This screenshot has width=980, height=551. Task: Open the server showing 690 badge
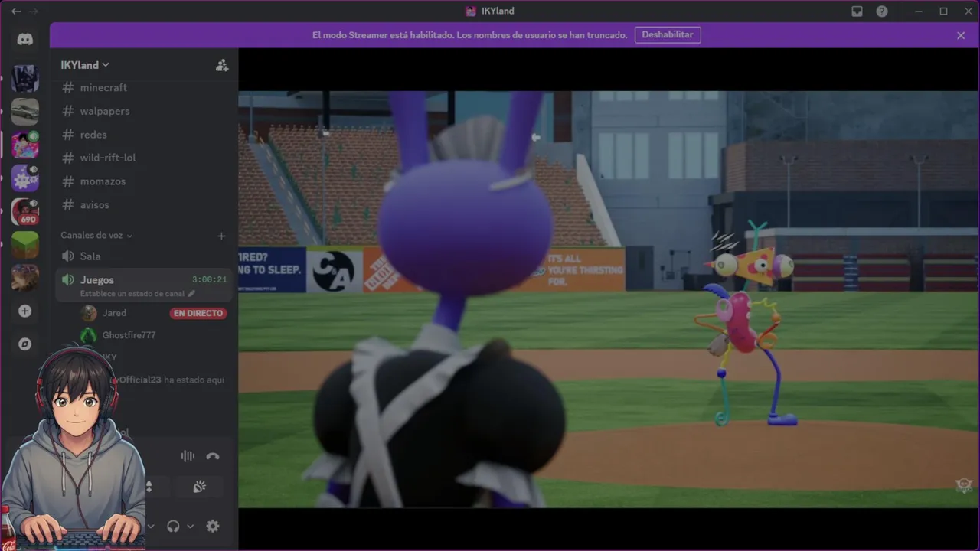pos(25,211)
